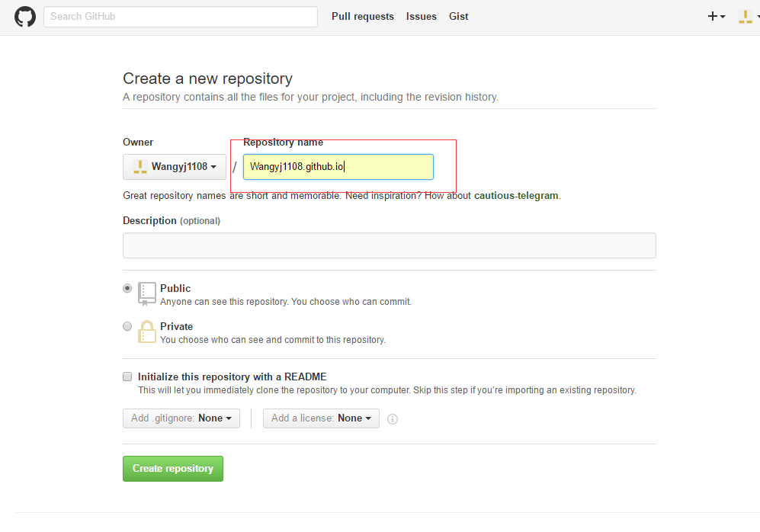
Task: Open the plus create-new menu
Action: coord(717,17)
